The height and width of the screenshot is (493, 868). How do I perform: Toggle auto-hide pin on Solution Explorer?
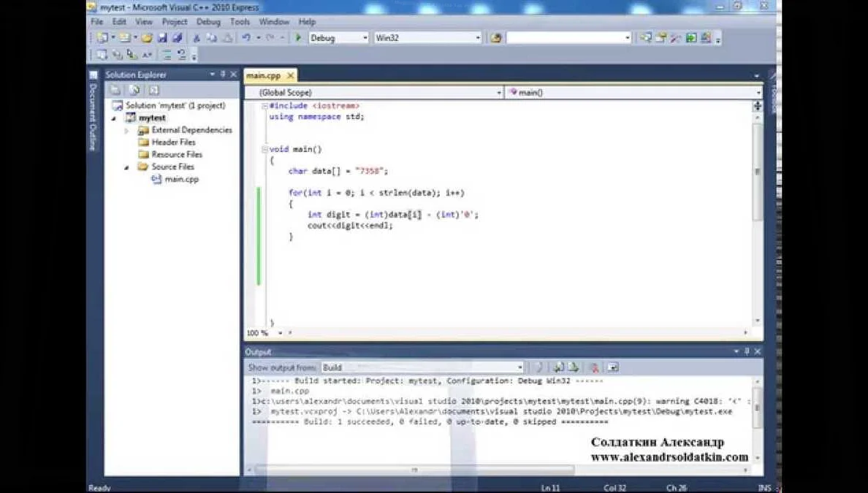coord(223,74)
